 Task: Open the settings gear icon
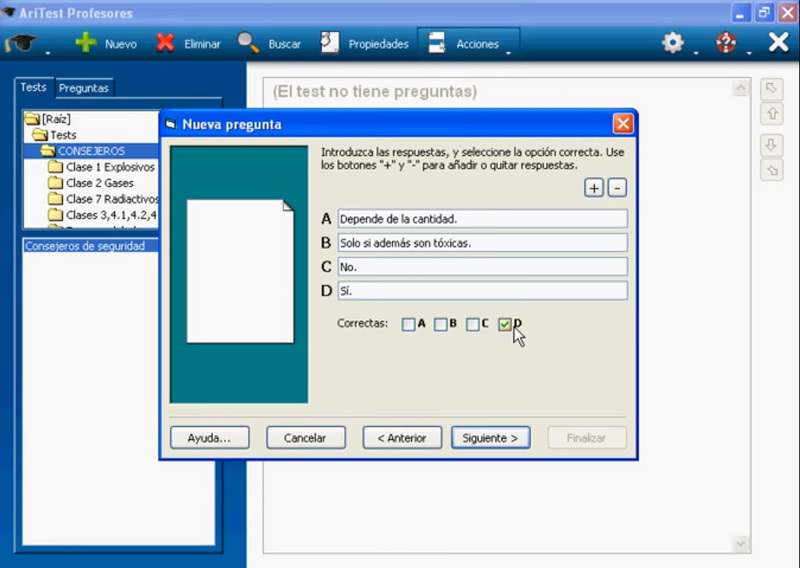pos(673,43)
